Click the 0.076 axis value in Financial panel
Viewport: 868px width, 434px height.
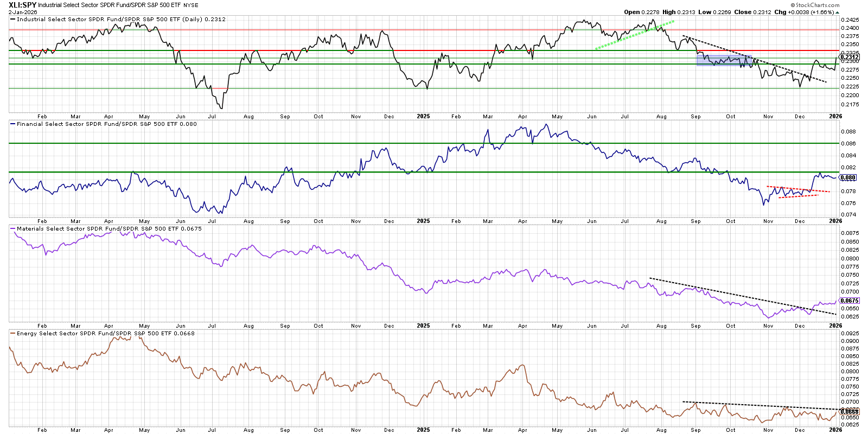pos(848,203)
